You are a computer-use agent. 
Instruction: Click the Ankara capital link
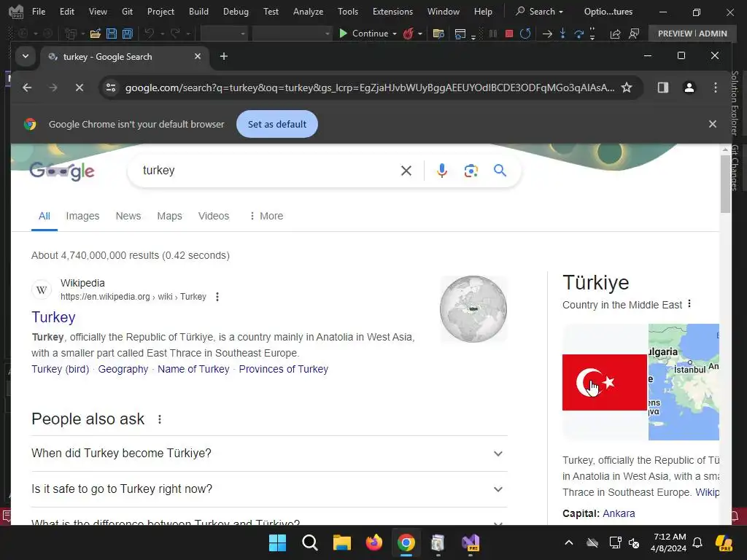(x=619, y=513)
